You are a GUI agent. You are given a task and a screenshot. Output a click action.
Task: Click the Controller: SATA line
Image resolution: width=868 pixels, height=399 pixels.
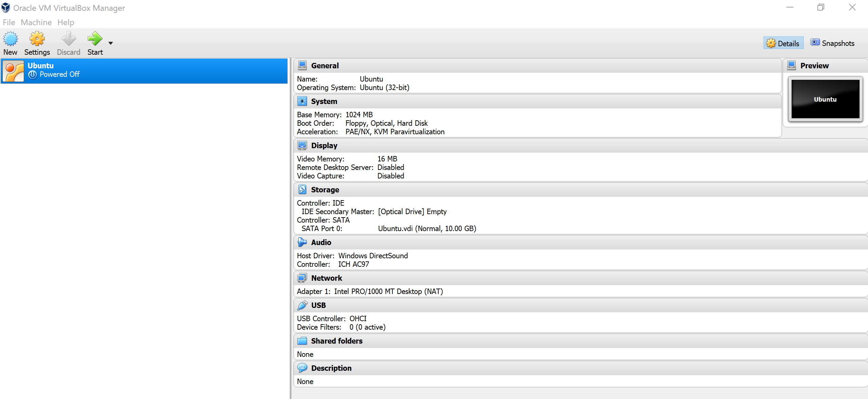[x=323, y=220]
